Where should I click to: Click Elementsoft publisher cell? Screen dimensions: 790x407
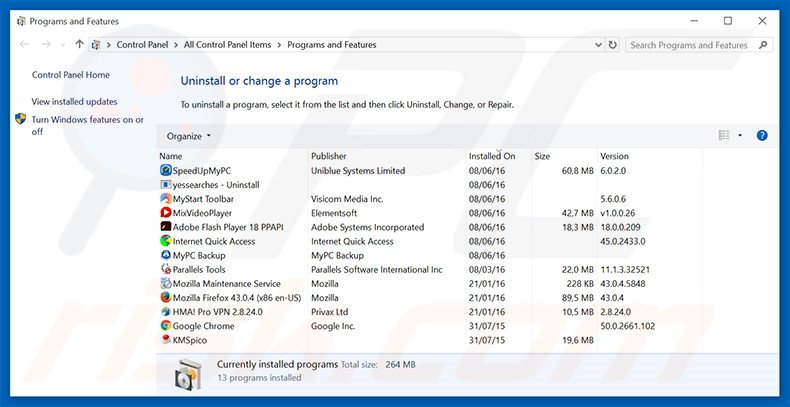point(334,213)
